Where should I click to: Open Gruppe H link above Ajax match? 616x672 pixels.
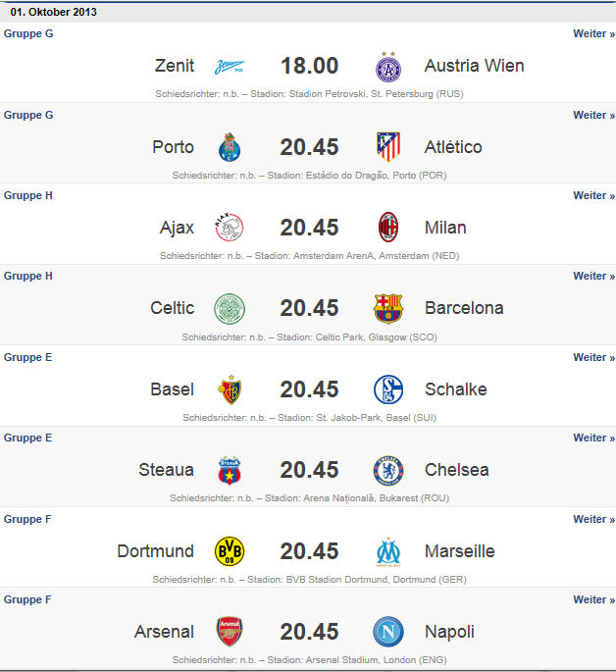[27, 195]
